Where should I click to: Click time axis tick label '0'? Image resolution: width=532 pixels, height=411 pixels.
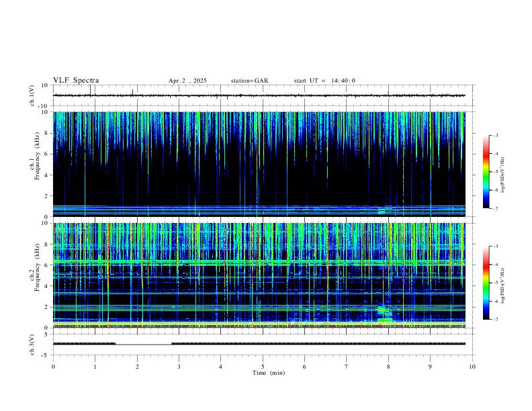coord(53,367)
